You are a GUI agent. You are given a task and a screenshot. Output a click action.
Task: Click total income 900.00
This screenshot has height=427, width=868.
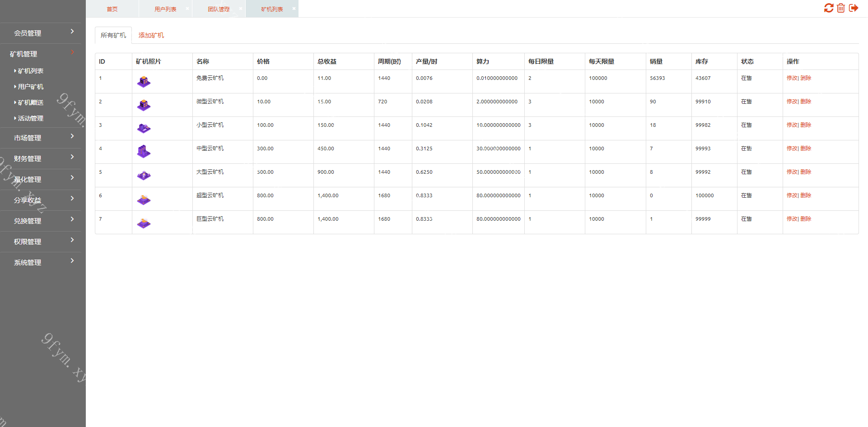point(326,172)
